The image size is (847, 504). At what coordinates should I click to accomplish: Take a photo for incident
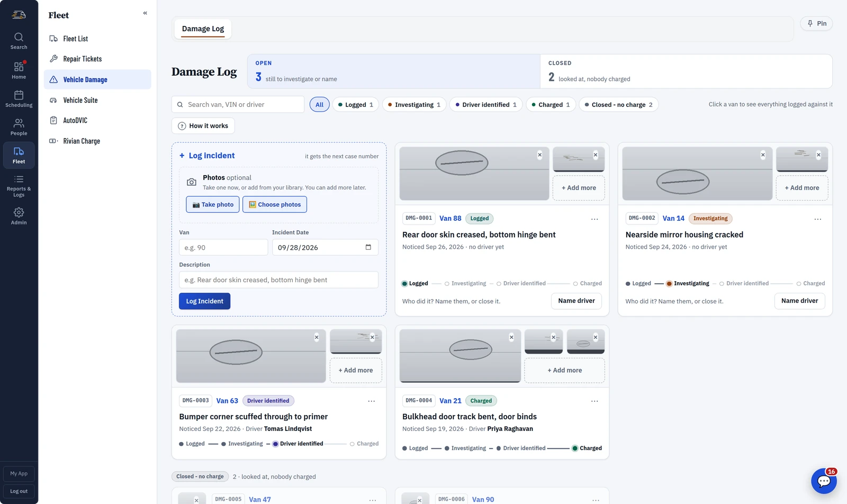[x=213, y=204]
